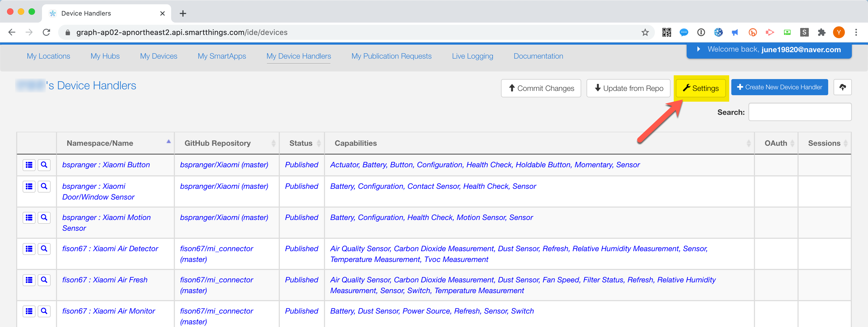Go to My Hubs

[x=105, y=56]
